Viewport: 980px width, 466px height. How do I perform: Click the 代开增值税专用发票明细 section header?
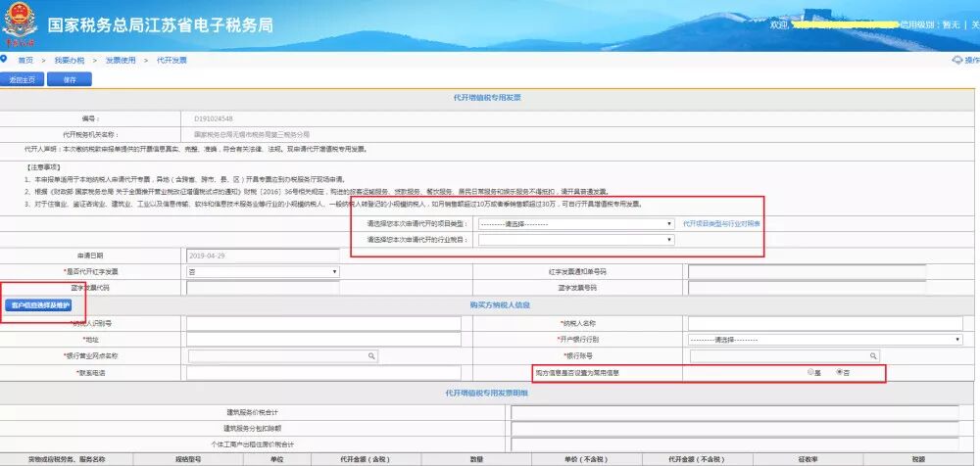click(487, 393)
